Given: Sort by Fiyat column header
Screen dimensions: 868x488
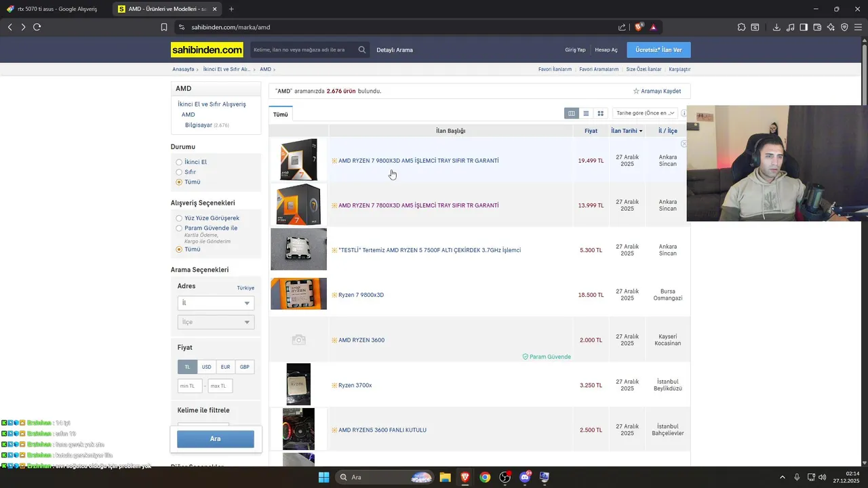Looking at the screenshot, I should click(591, 131).
